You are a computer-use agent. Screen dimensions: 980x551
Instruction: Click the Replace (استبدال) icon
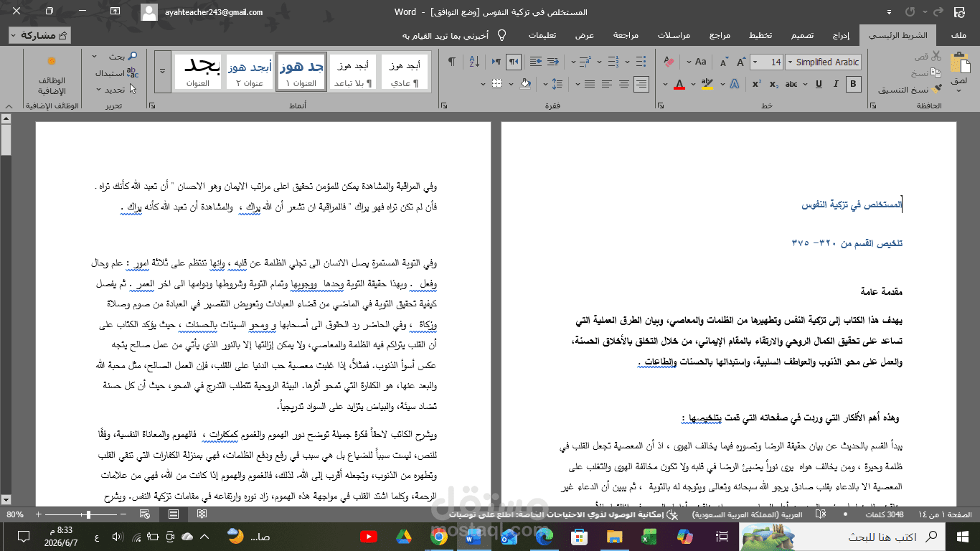point(133,72)
